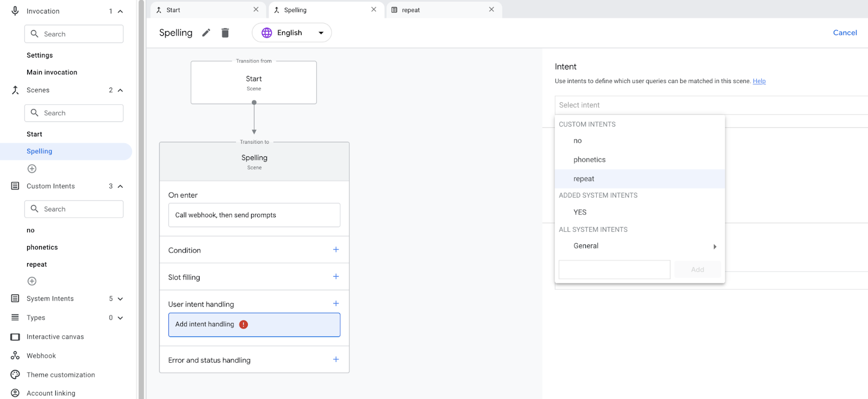Viewport: 868px width, 399px height.
Task: Choose the phonetics custom intent option
Action: coord(589,160)
